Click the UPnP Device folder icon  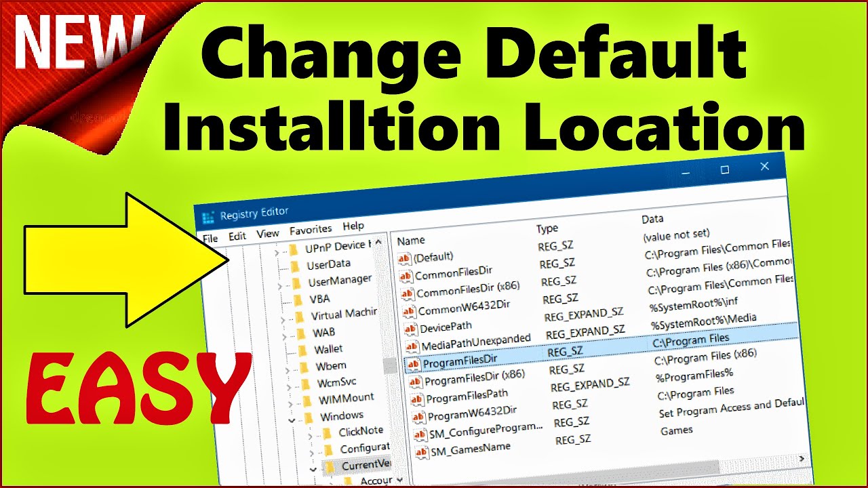(x=294, y=249)
